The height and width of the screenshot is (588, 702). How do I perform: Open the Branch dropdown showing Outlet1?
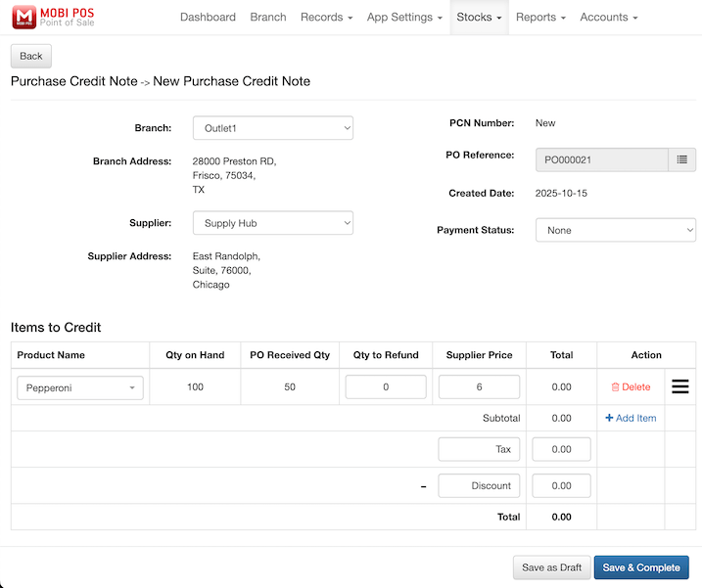tap(273, 128)
